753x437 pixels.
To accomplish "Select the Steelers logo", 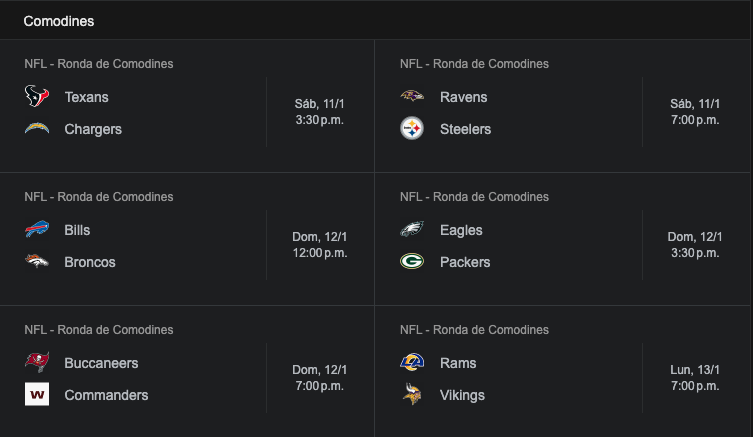I will (x=412, y=128).
